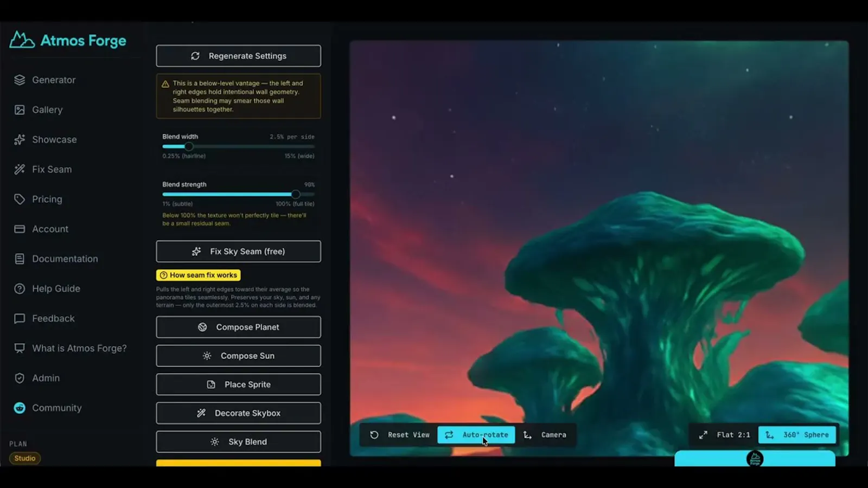
Task: Click the wand icon on Decorate Skybox
Action: (x=201, y=413)
